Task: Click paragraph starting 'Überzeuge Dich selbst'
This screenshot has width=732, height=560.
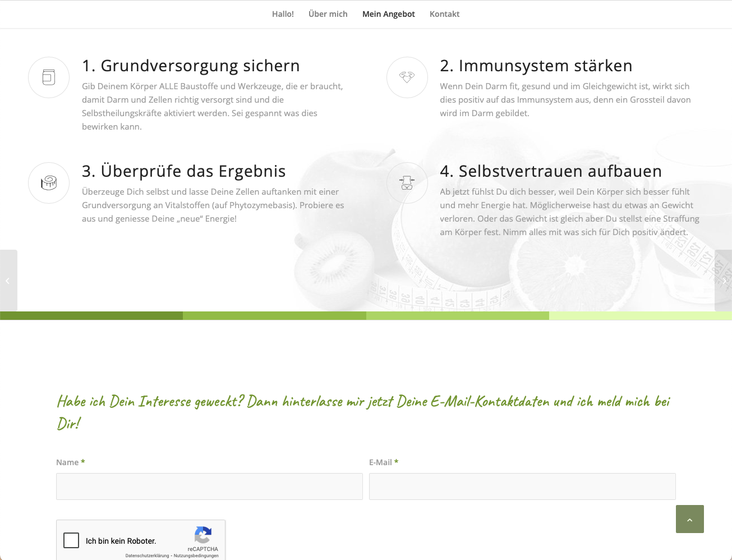Action: [x=214, y=205]
